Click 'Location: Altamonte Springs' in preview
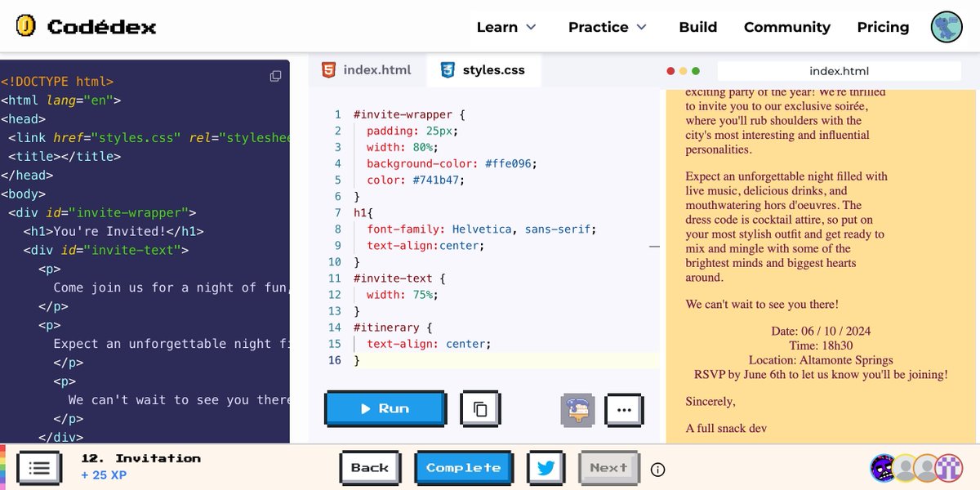Viewport: 980px width, 490px height. pos(821,360)
